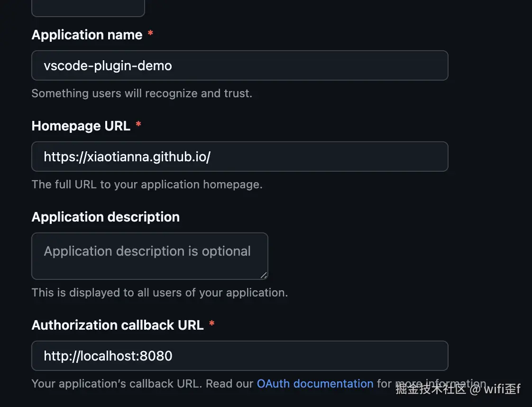
Task: Click the 'Homepage URL' label
Action: (x=81, y=126)
